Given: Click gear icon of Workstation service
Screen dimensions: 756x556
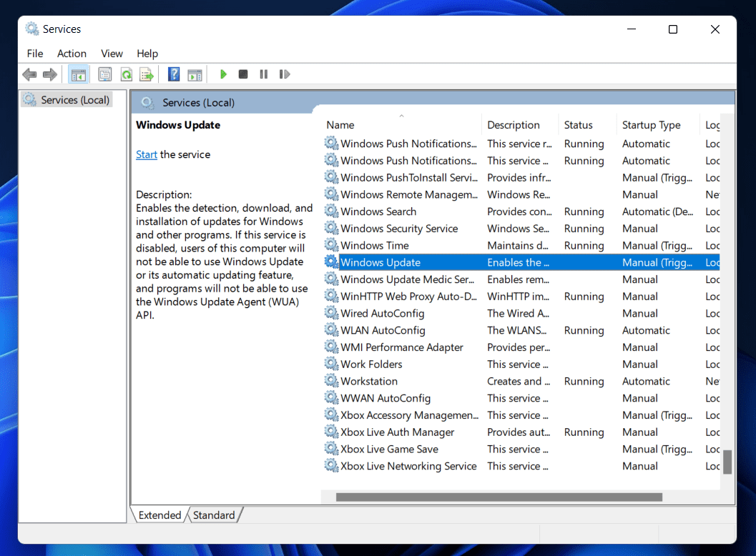Looking at the screenshot, I should click(x=331, y=381).
